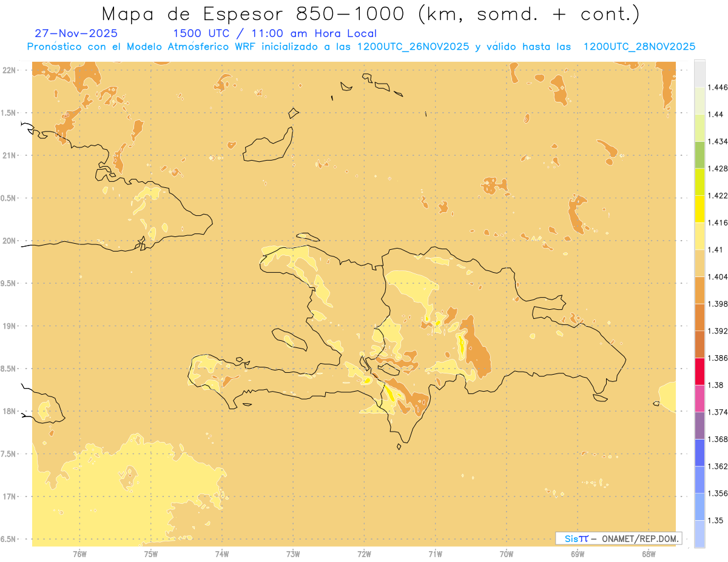Click the latitude label '18N'
The height and width of the screenshot is (562, 728).
click(x=8, y=411)
